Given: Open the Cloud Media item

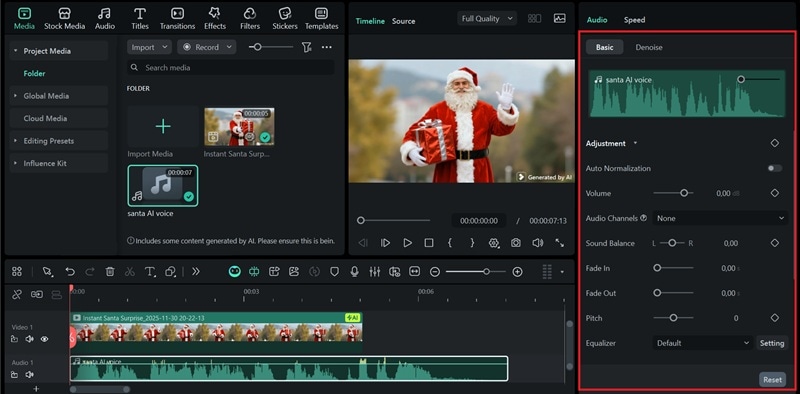Looking at the screenshot, I should click(59, 118).
